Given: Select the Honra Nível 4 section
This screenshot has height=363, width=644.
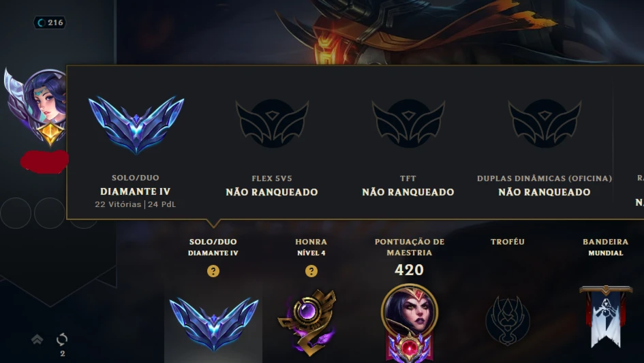Looking at the screenshot, I should click(x=311, y=247).
